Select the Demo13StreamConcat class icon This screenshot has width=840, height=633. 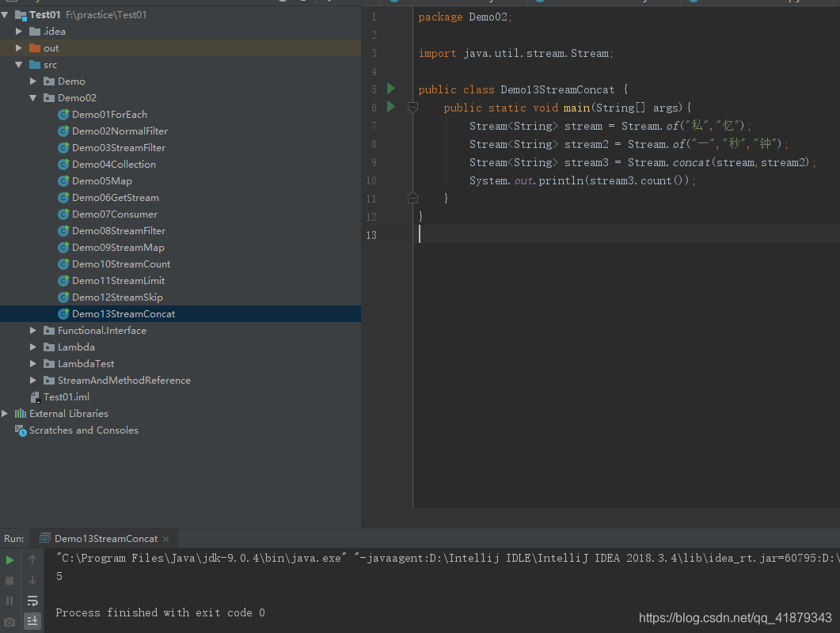point(65,313)
